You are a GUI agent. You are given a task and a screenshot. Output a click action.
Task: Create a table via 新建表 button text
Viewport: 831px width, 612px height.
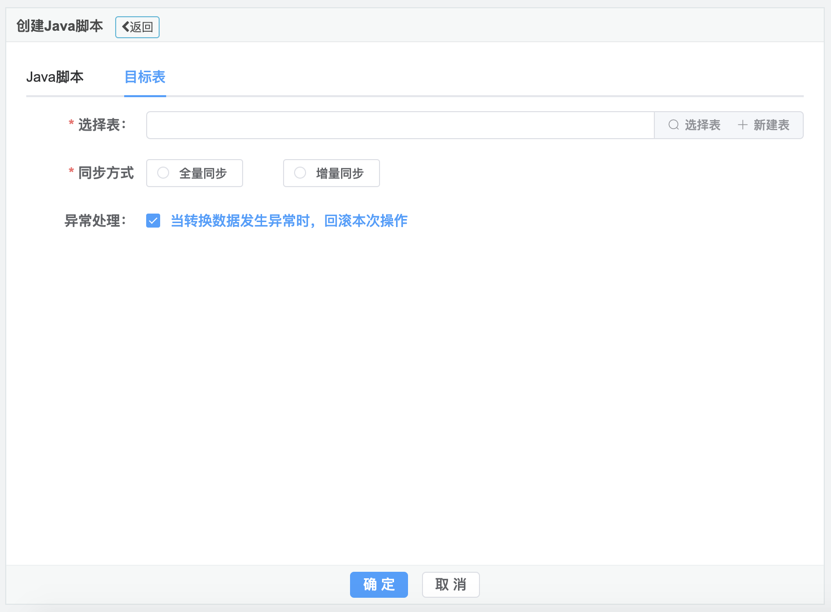(771, 125)
